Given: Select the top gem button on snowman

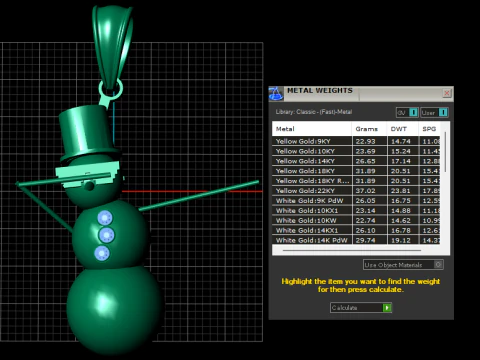Looking at the screenshot, I should (x=105, y=218).
